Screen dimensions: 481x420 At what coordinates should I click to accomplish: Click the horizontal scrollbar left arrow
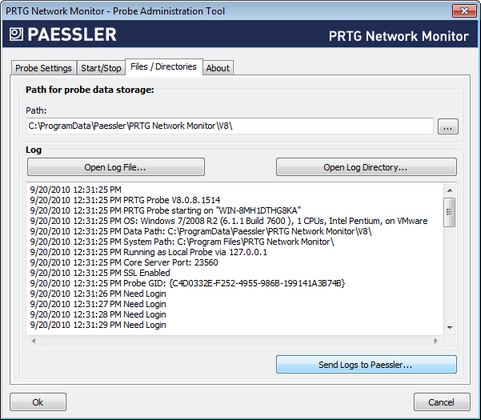(x=34, y=341)
